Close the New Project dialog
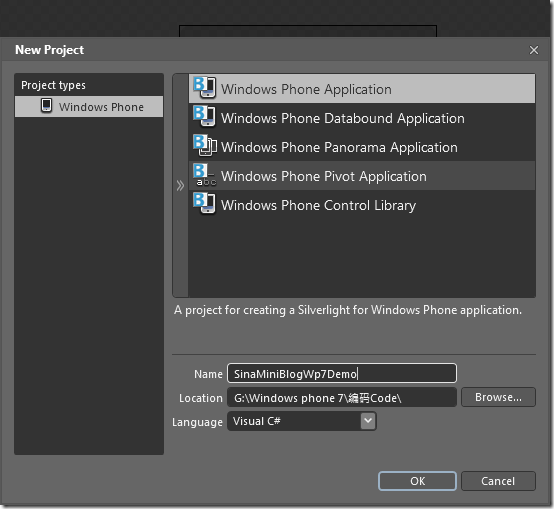554x509 pixels. coord(534,50)
